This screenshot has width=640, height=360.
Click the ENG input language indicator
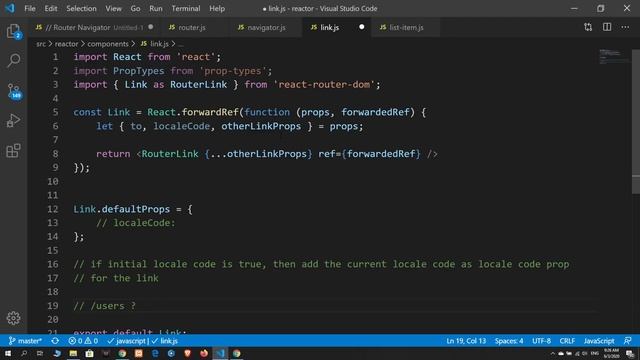594,353
